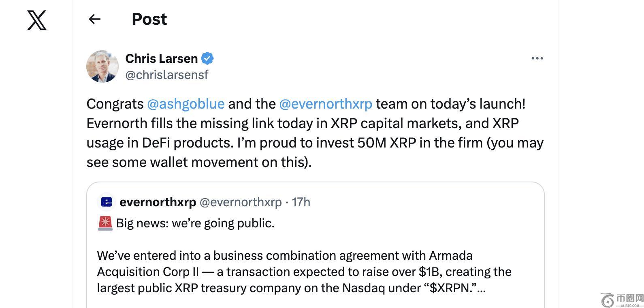Viewport: 644px width, 308px height.
Task: Click the X logo
Action: 37,20
